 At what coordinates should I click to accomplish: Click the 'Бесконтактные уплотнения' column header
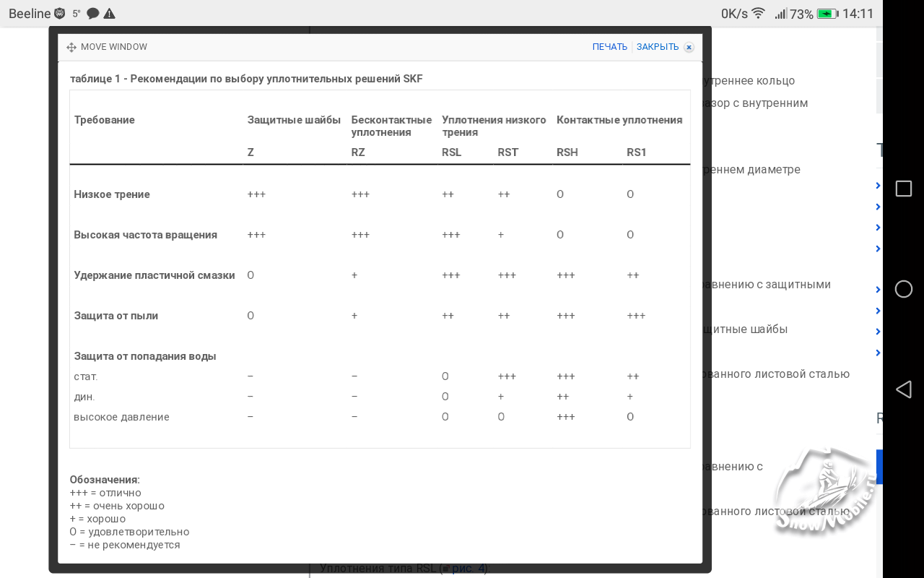391,126
